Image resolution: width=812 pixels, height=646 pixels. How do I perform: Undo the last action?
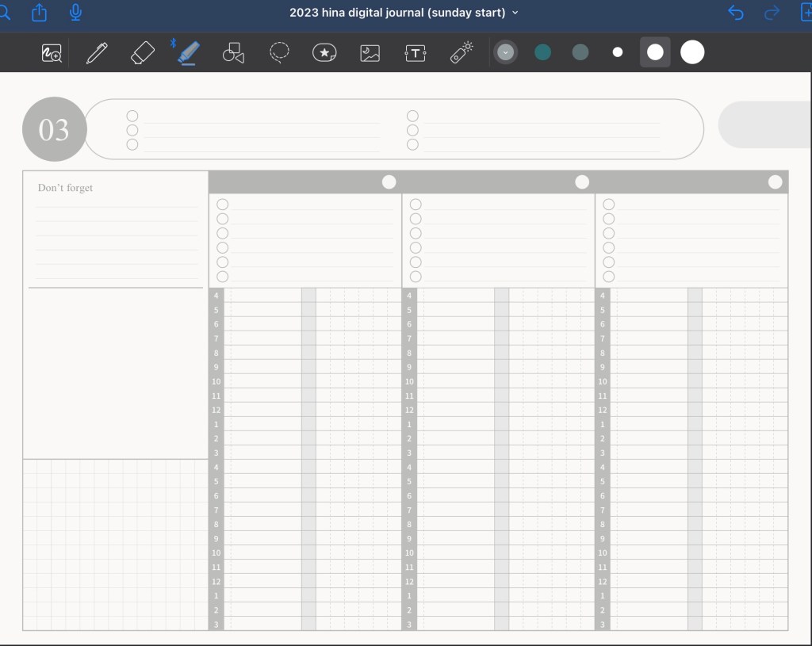pyautogui.click(x=736, y=13)
